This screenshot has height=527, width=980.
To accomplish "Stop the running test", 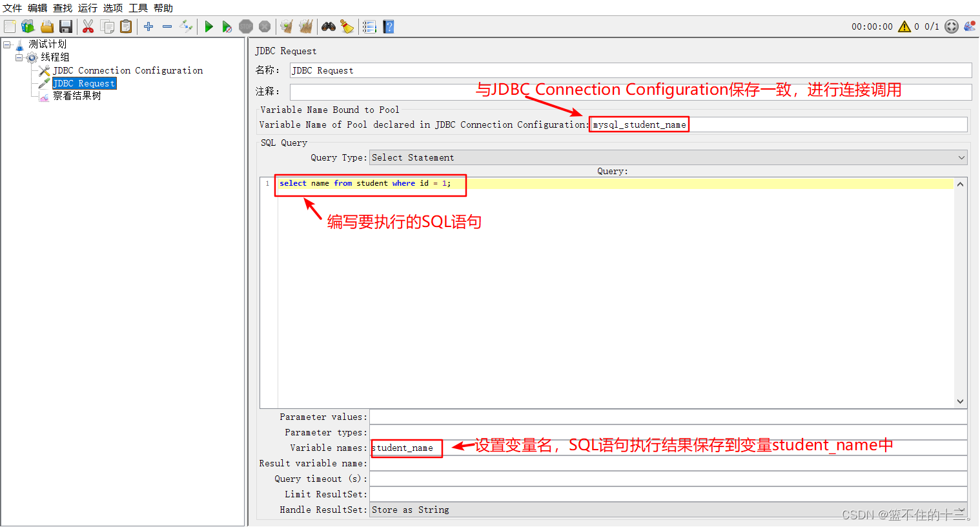I will point(246,26).
